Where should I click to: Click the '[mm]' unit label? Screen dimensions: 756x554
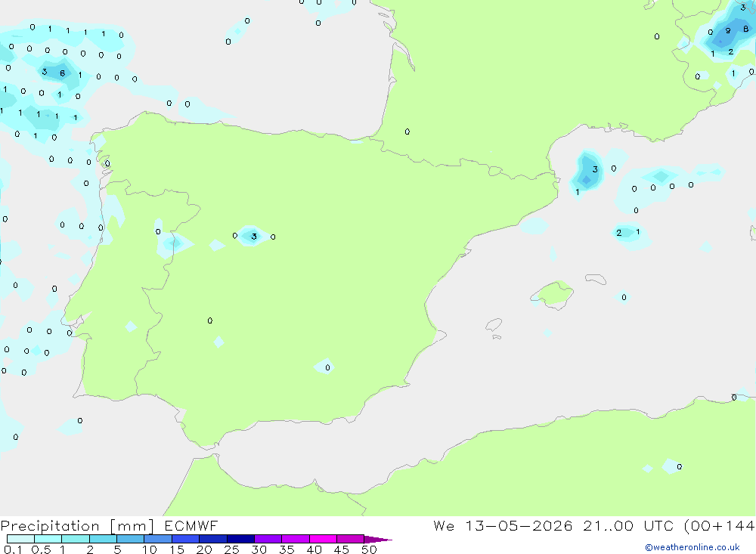tap(132, 526)
